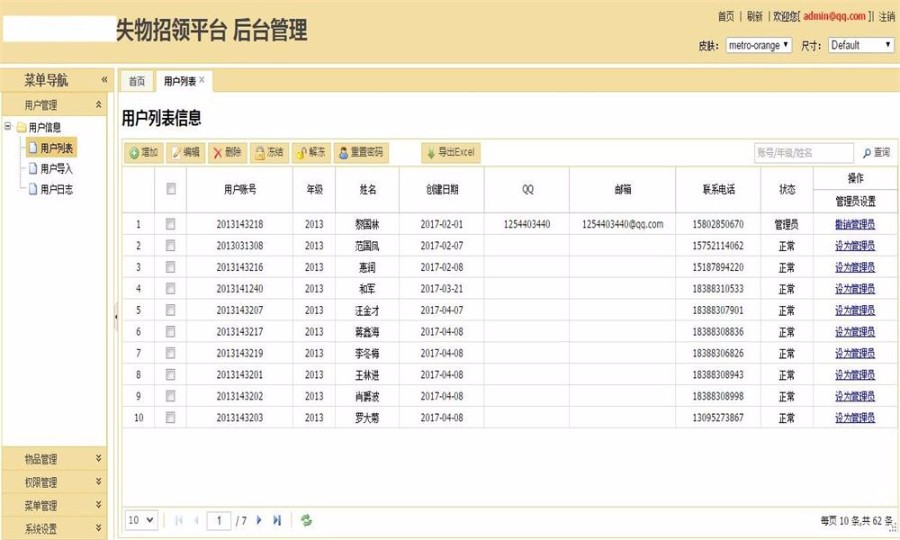900x540 pixels.
Task: Jump to last page arrow
Action: 277,520
